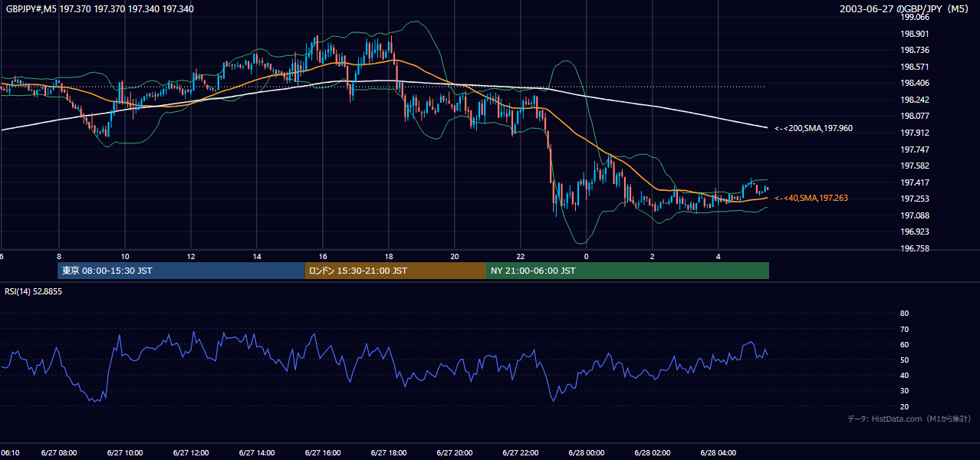Click the 06:10 timestamp at the bottom
This screenshot has width=980, height=460.
pos(10,452)
